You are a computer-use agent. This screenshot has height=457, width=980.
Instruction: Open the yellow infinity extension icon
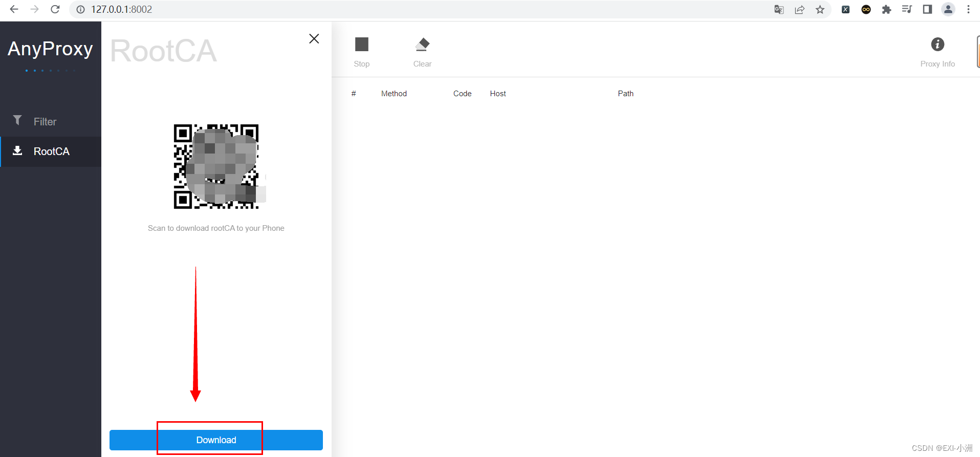(x=866, y=9)
